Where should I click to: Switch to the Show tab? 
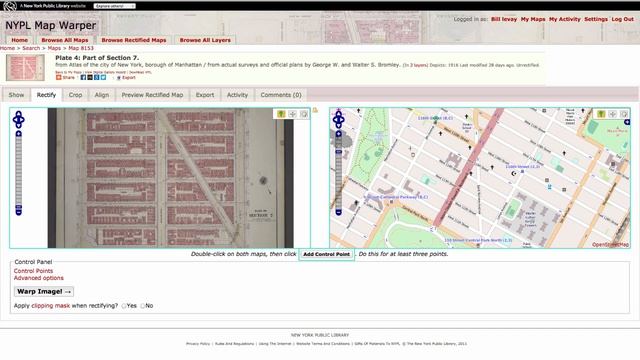(16, 95)
